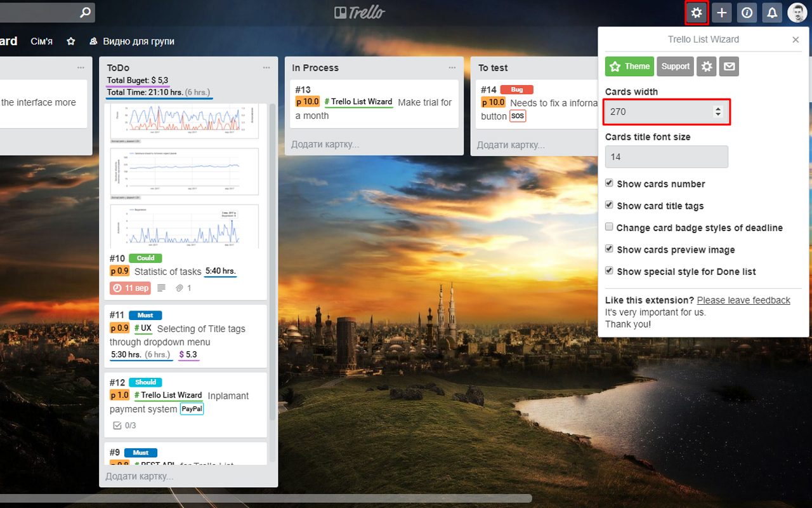This screenshot has height=508, width=812.
Task: Toggle Show special style for Done list
Action: pos(610,271)
